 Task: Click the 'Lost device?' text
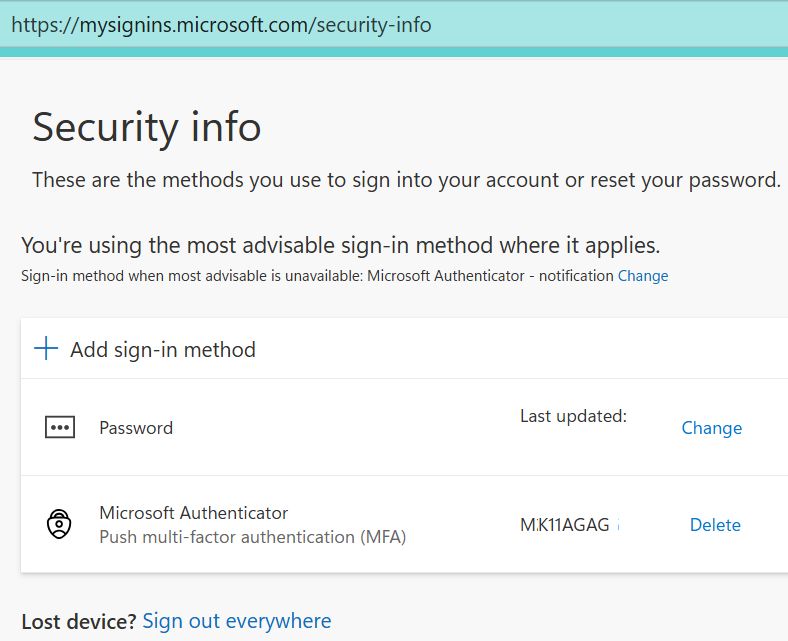tap(78, 621)
